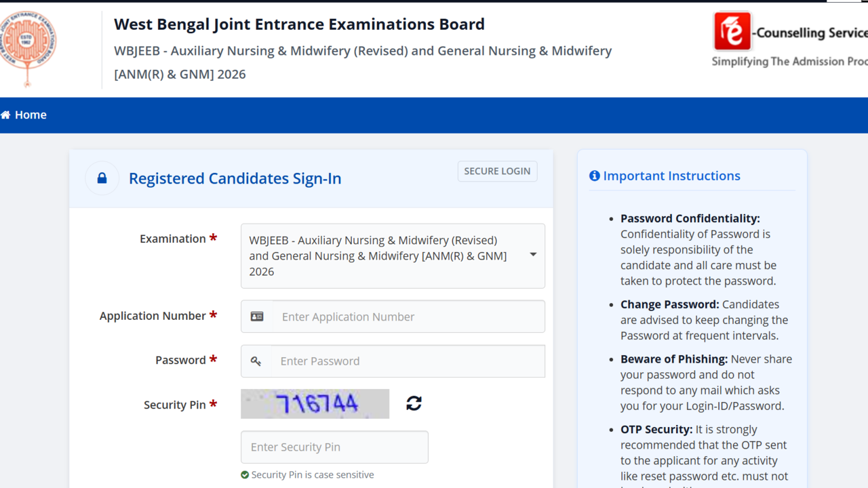Click the key icon before the Password field
This screenshot has width=868, height=488.
256,361
